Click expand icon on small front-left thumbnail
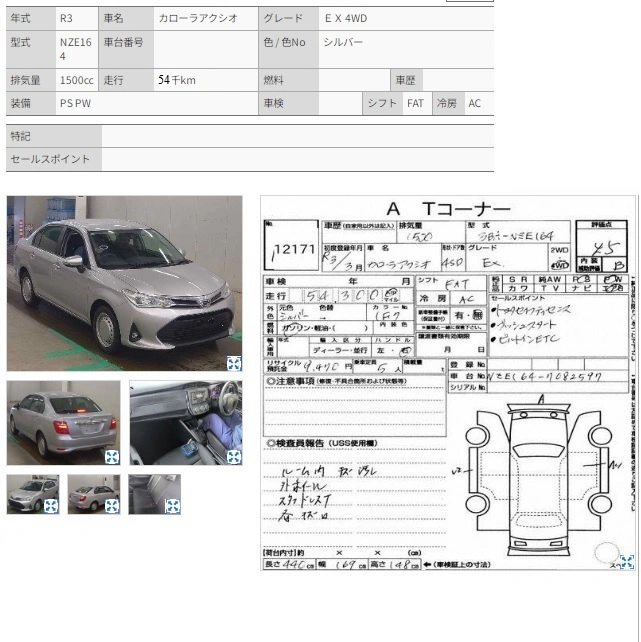 pyautogui.click(x=51, y=506)
